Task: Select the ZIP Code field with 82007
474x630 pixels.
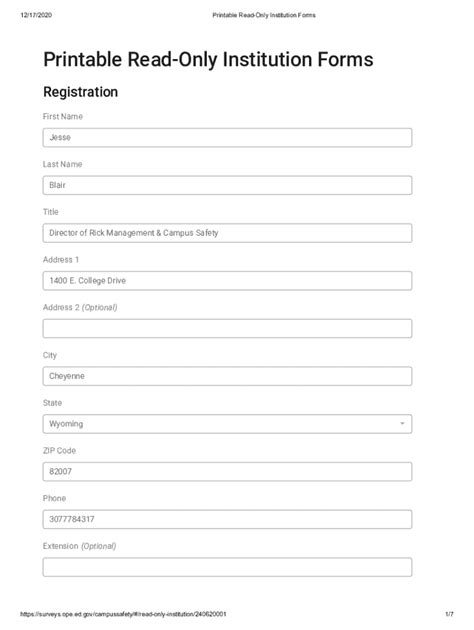Action: pos(227,471)
